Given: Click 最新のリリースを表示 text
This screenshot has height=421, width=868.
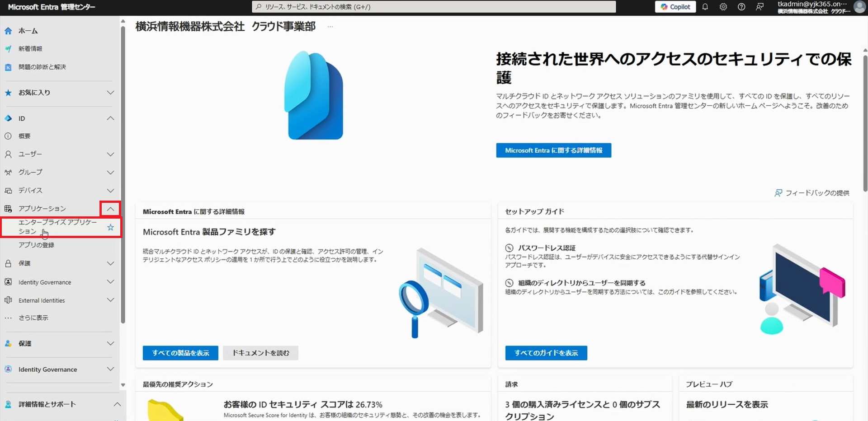Looking at the screenshot, I should (727, 405).
